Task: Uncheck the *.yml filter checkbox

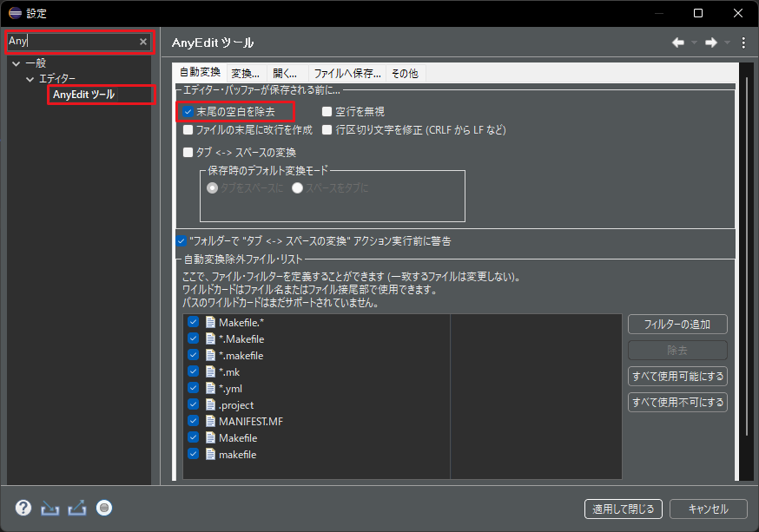Action: tap(193, 387)
